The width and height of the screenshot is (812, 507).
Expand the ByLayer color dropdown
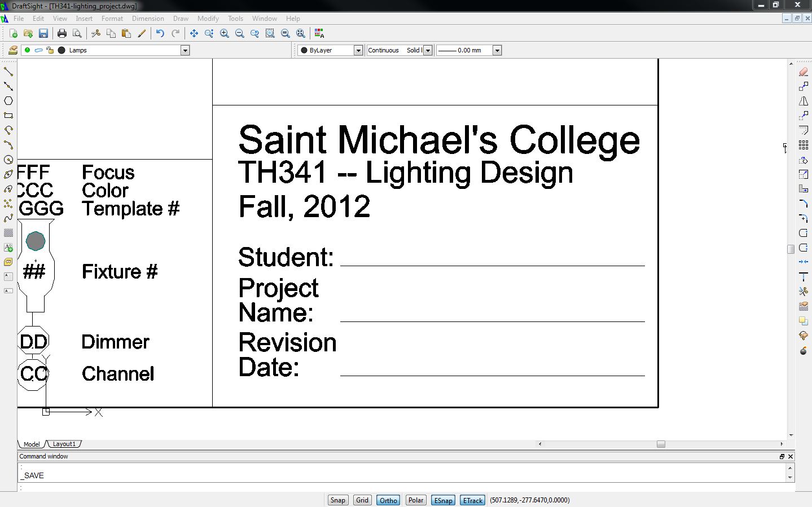click(358, 50)
